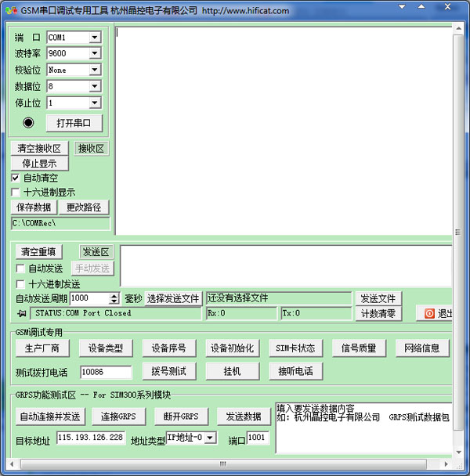Click the 保存数据 button
Viewport: 470px width, 476px height.
tap(34, 207)
